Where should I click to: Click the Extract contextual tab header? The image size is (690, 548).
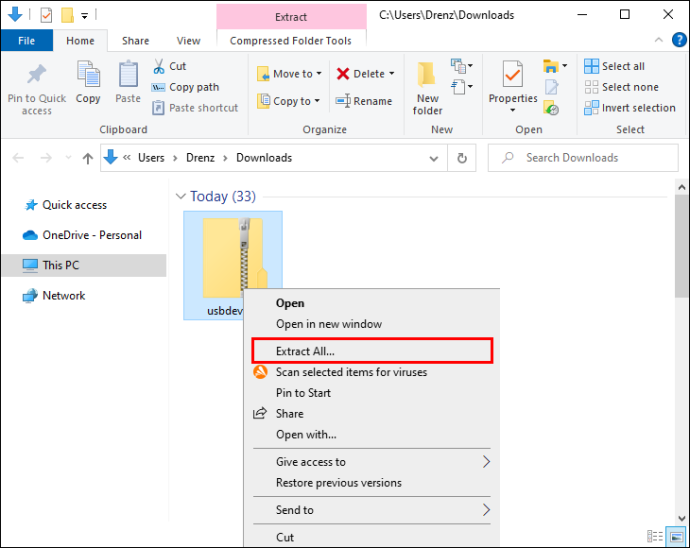[x=291, y=17]
